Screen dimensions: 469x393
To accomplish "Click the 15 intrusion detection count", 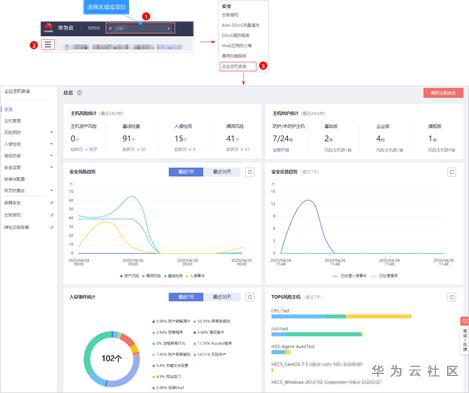I will point(180,138).
